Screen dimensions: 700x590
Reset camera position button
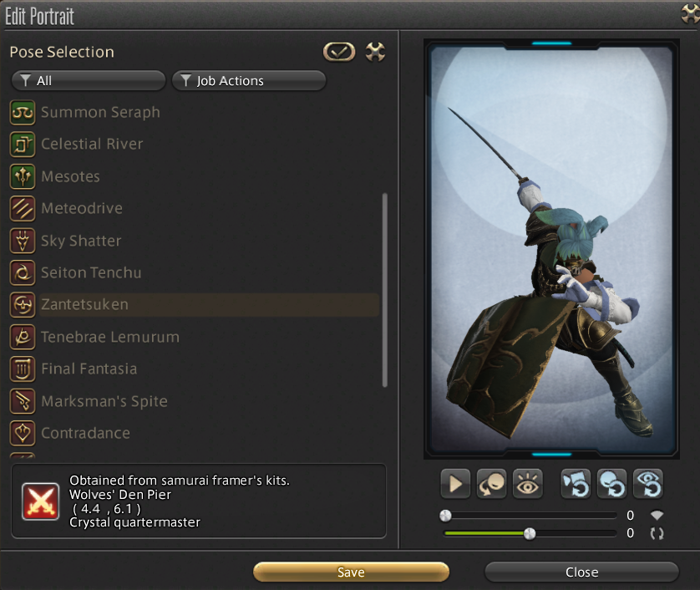[x=576, y=484]
